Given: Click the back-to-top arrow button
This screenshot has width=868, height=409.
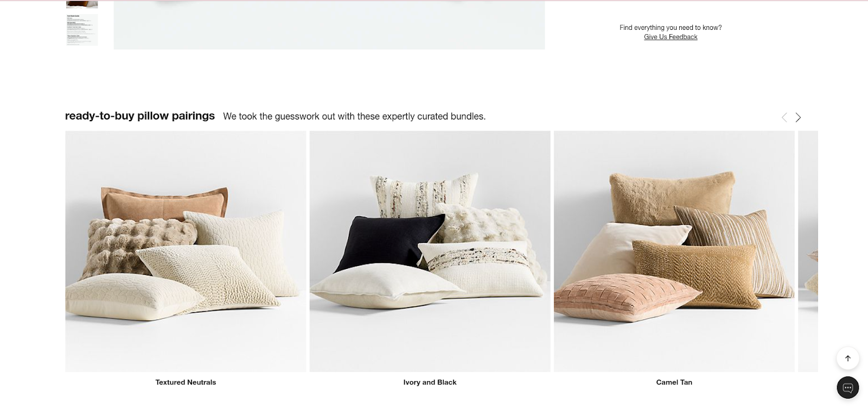Looking at the screenshot, I should point(847,358).
